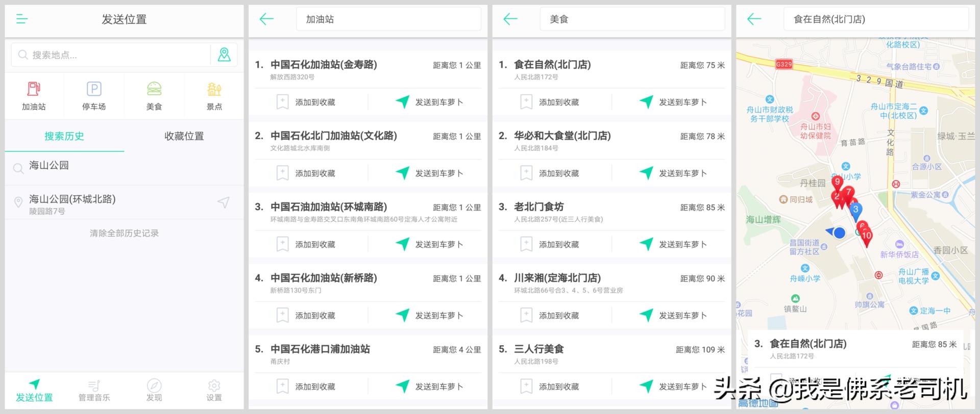This screenshot has width=980, height=414.
Task: Send 老北门食坊 to 车萝卜
Action: (x=673, y=244)
